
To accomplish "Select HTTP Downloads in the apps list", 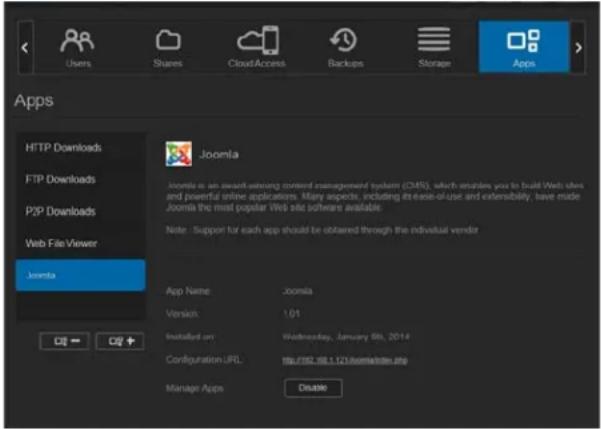I will 80,148.
